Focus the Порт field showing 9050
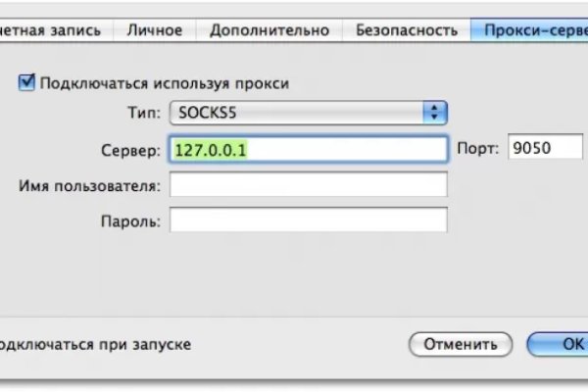The width and height of the screenshot is (588, 392). pyautogui.click(x=545, y=148)
